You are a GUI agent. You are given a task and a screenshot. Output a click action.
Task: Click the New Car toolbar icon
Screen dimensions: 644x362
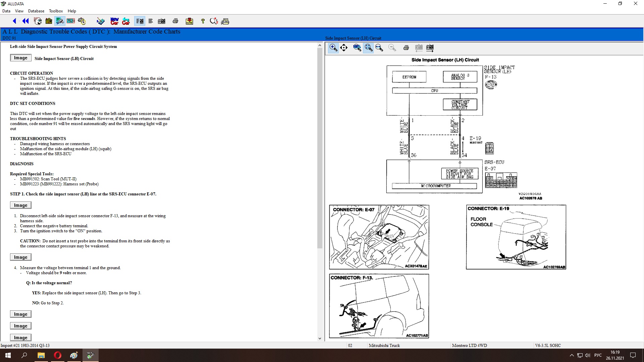tap(114, 21)
